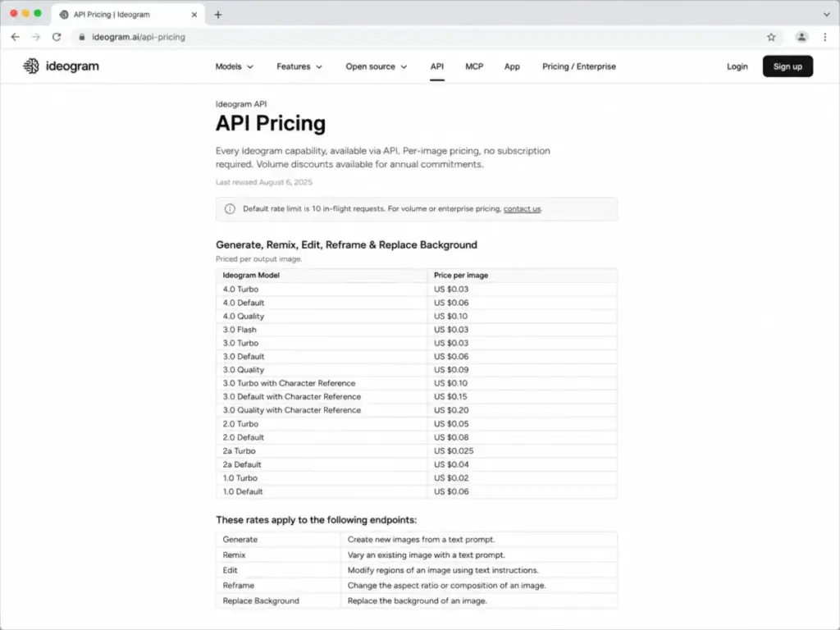Click the browser forward arrow
The width and height of the screenshot is (840, 630).
pyautogui.click(x=36, y=37)
